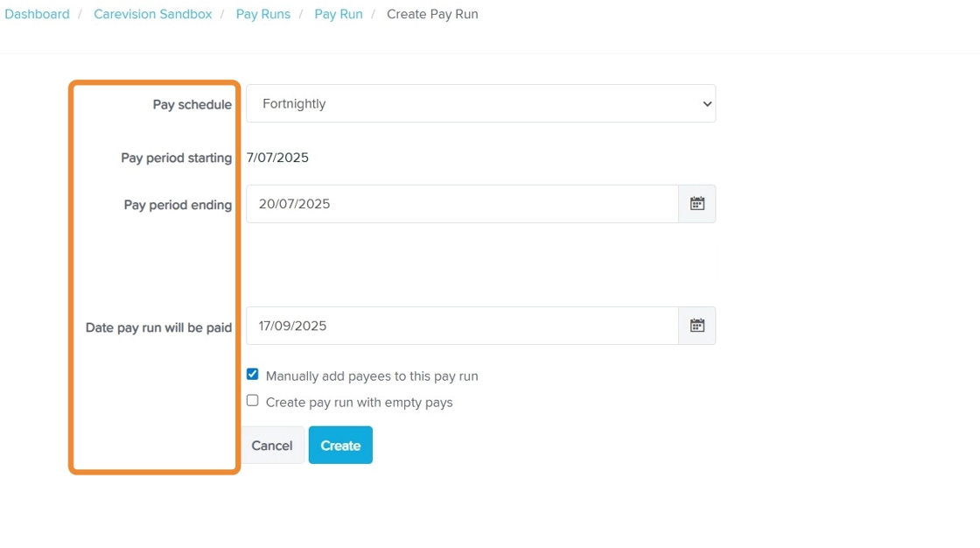Click the Pay period ending label

pyautogui.click(x=178, y=205)
